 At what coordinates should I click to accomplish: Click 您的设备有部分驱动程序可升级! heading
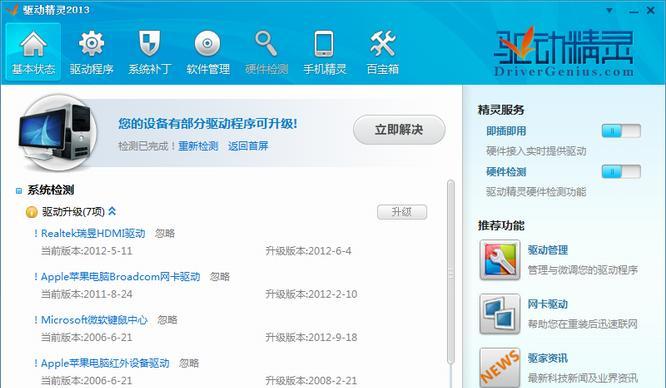[208, 124]
